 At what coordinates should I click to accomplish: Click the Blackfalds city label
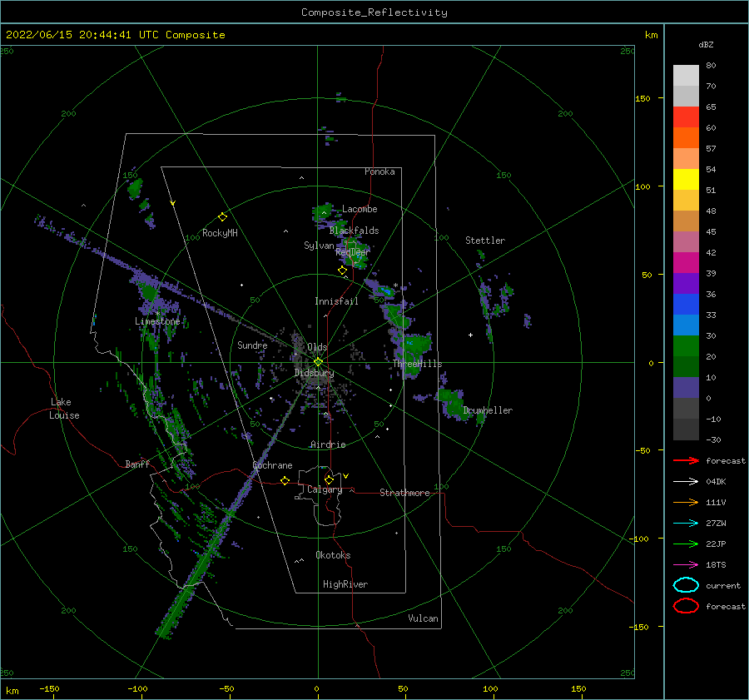(354, 231)
